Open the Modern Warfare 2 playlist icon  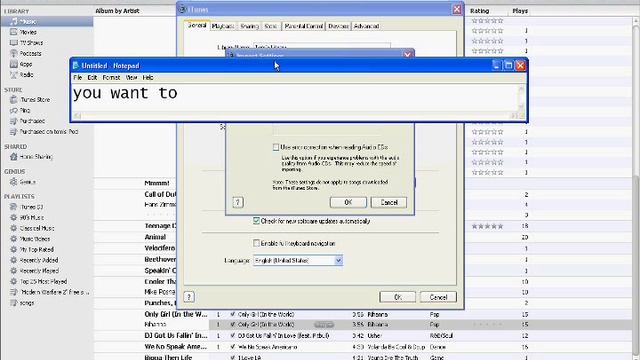[14, 292]
